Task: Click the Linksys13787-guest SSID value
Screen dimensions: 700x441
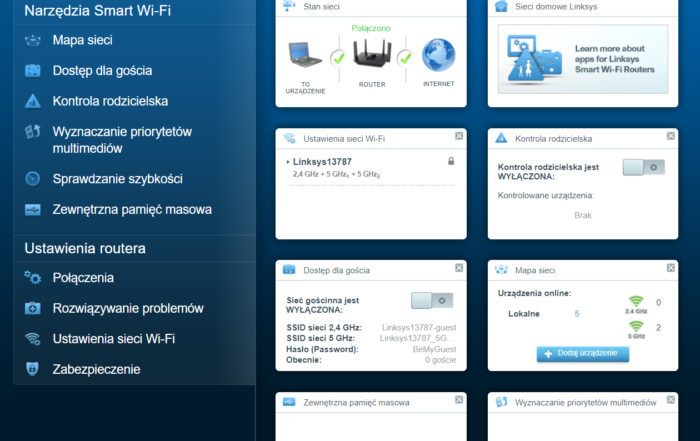Action: point(419,328)
